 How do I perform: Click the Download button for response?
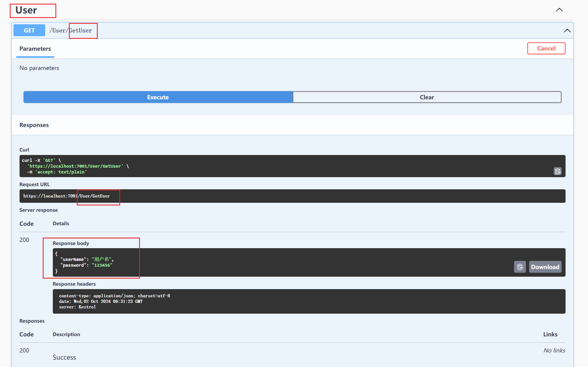[545, 267]
